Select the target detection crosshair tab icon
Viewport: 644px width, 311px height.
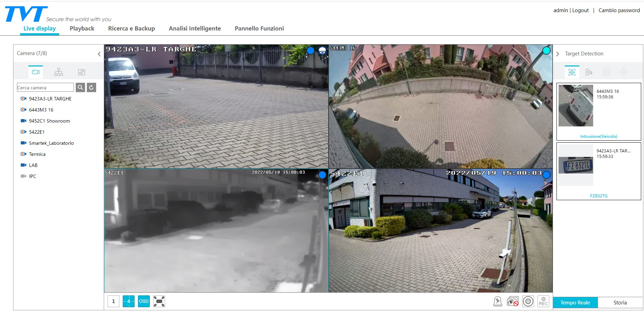click(x=572, y=72)
